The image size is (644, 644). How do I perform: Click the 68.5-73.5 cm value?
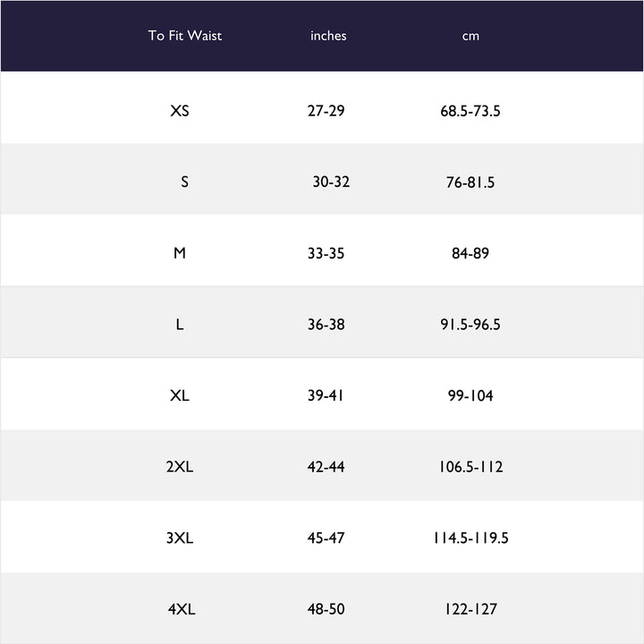pos(470,111)
